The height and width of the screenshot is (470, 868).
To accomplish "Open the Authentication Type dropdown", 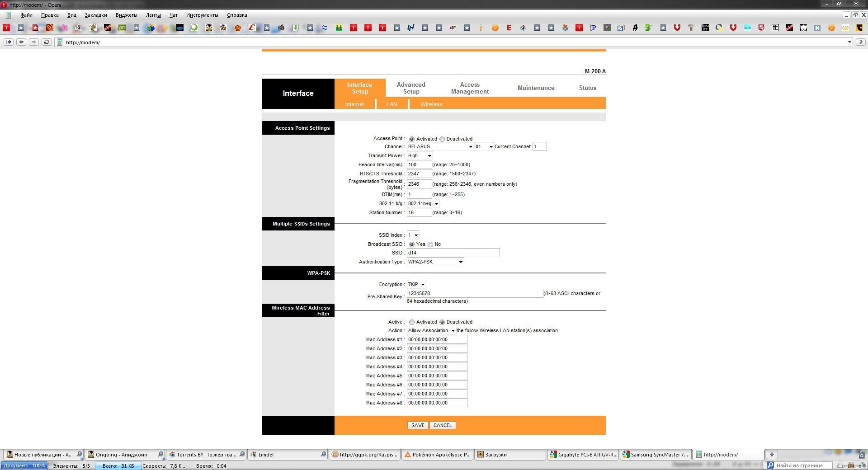I will [435, 262].
